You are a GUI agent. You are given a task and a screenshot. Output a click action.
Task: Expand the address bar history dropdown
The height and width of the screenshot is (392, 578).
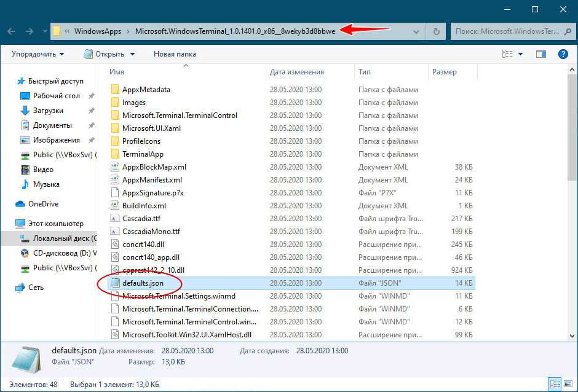tap(416, 31)
